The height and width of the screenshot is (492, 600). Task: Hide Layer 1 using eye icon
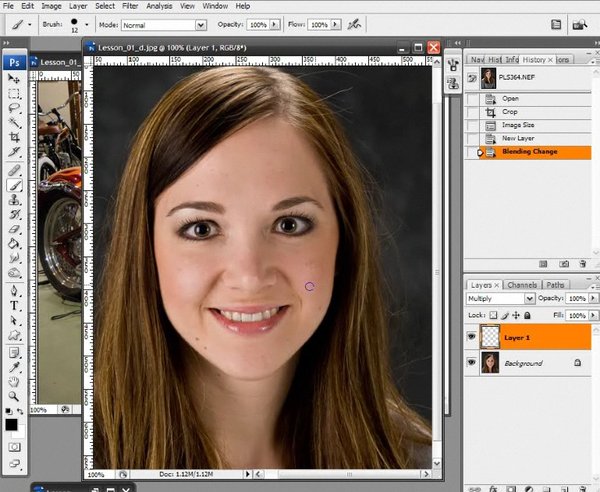pyautogui.click(x=471, y=336)
